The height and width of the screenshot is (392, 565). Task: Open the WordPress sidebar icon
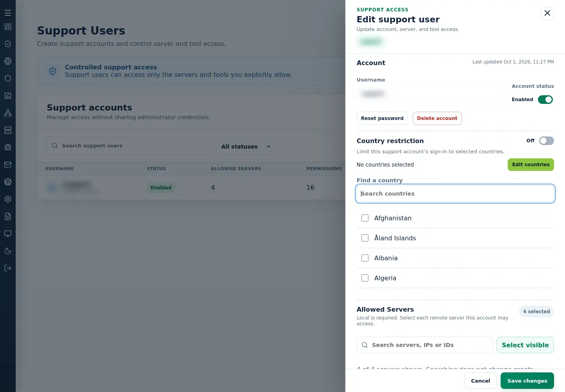tap(8, 182)
